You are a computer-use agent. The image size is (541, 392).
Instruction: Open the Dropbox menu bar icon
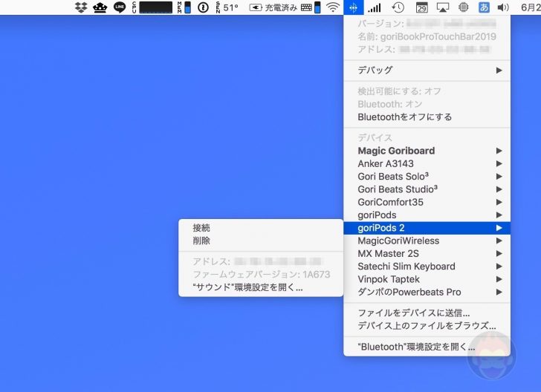click(x=81, y=7)
